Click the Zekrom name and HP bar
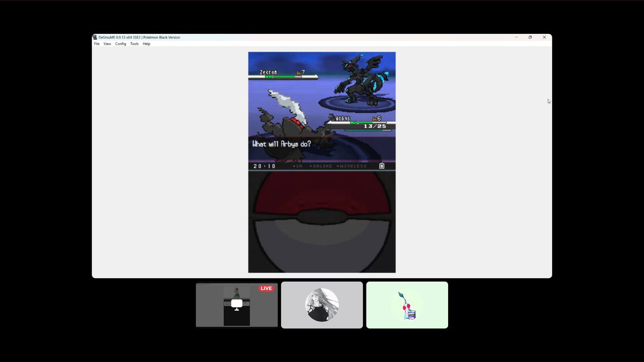The image size is (644, 362). pos(283,74)
